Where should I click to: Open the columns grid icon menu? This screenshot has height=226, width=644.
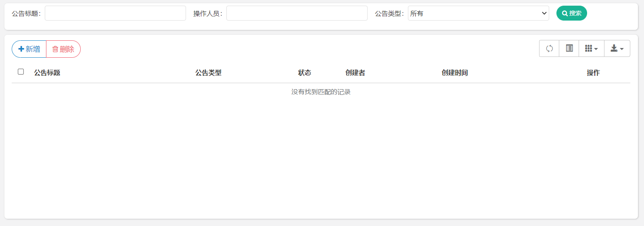(x=591, y=48)
